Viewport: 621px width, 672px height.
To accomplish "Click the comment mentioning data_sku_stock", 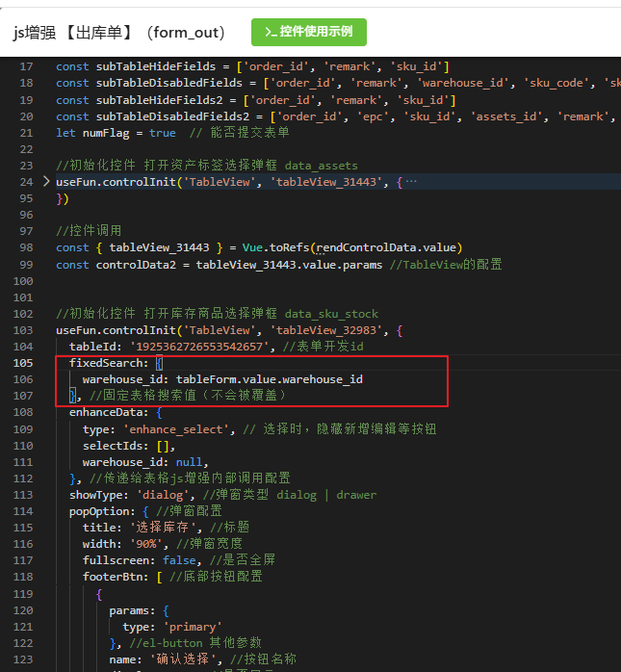I will [x=217, y=314].
